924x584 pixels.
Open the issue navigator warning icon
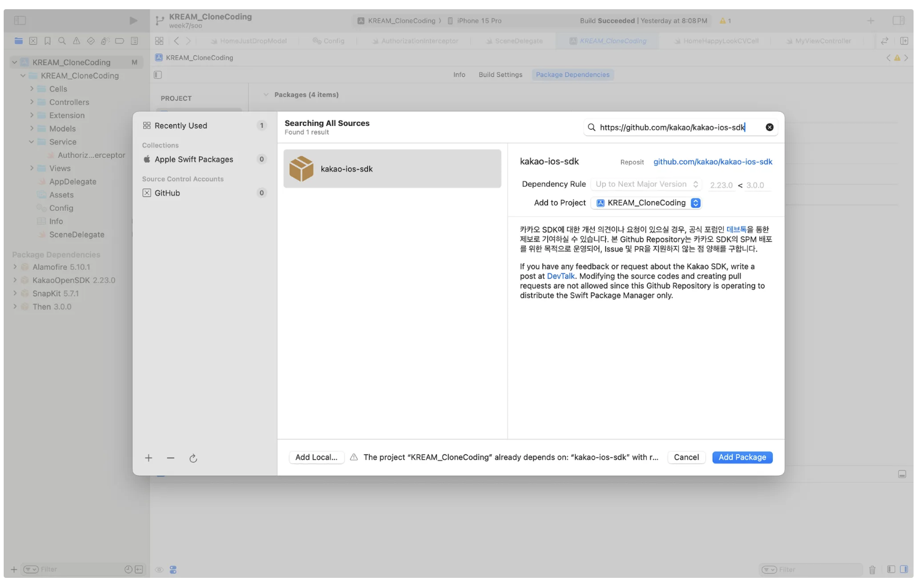[x=76, y=41]
